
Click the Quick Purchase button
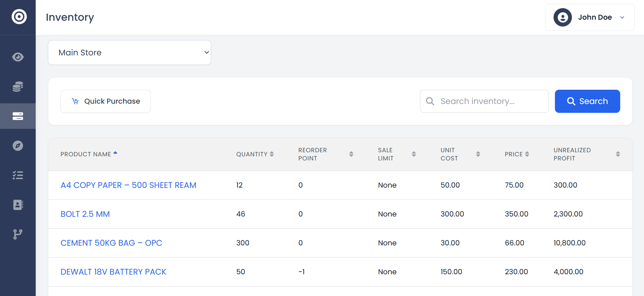pyautogui.click(x=105, y=101)
